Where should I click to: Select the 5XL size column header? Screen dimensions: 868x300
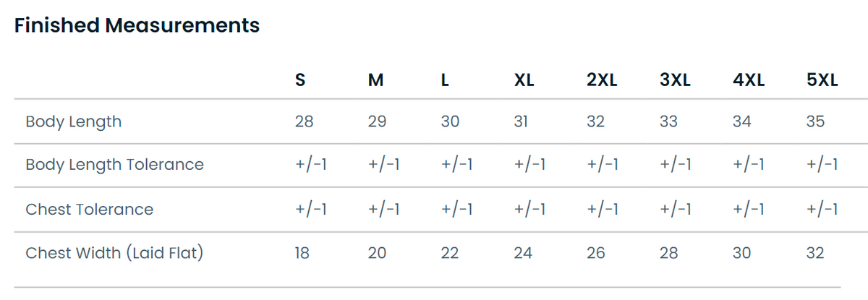coord(822,81)
